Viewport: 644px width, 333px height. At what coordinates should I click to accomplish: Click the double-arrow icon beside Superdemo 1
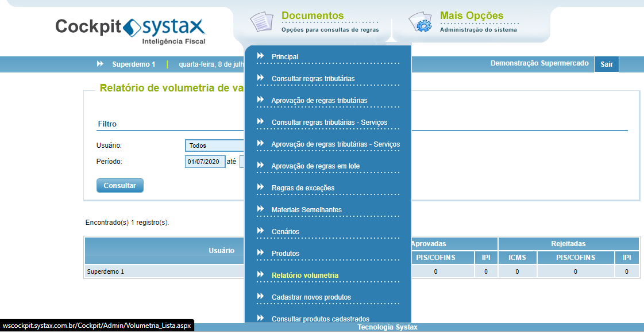(x=100, y=64)
